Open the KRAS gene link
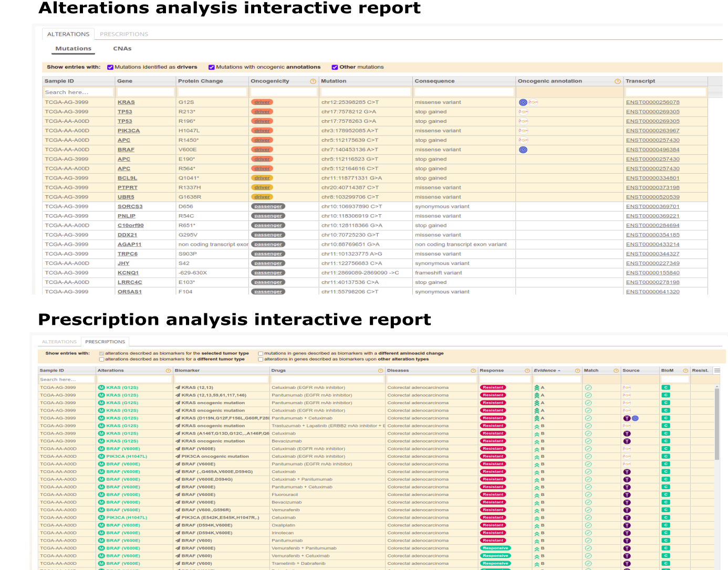The width and height of the screenshot is (728, 570). click(x=126, y=102)
